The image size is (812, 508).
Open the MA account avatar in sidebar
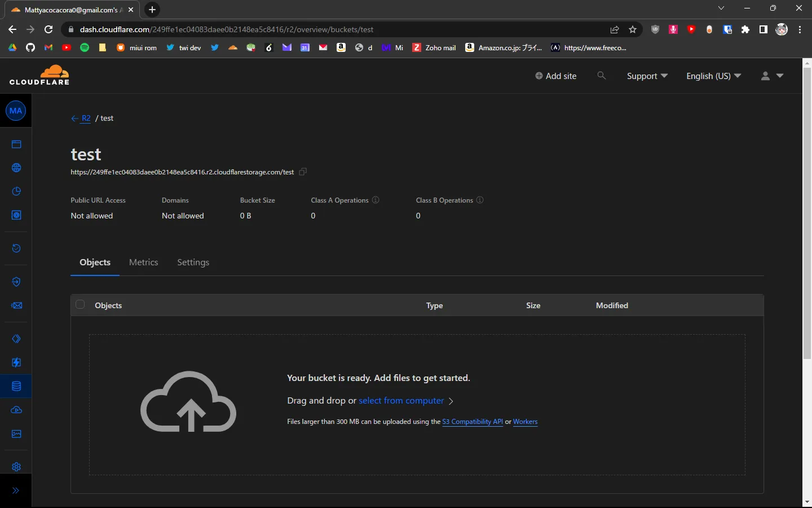click(16, 111)
